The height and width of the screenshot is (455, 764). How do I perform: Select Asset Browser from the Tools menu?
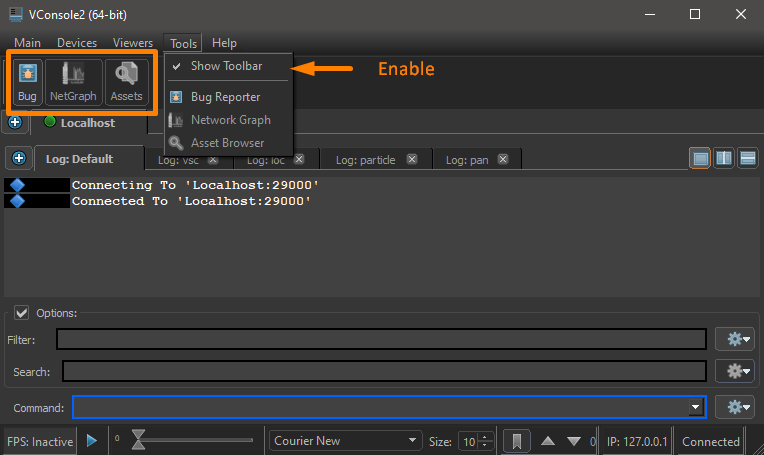coord(227,143)
